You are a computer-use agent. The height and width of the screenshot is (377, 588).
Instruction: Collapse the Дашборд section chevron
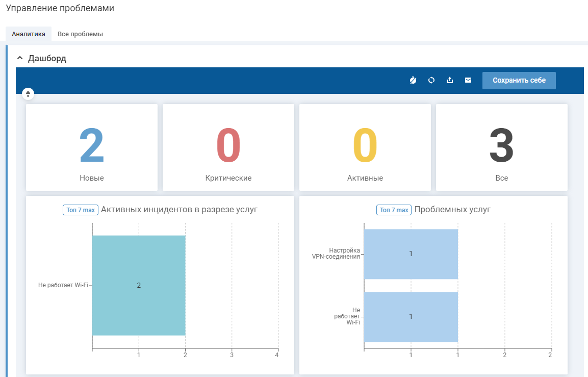20,58
